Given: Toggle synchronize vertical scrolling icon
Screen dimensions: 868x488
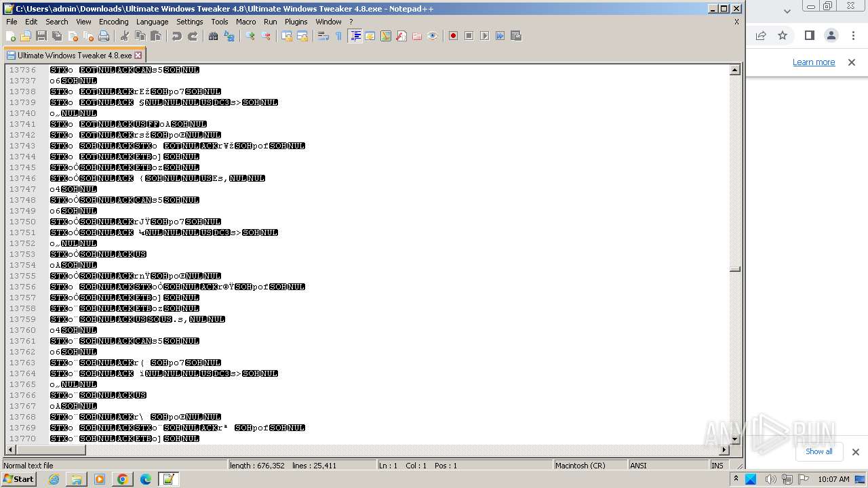Looking at the screenshot, I should (287, 36).
